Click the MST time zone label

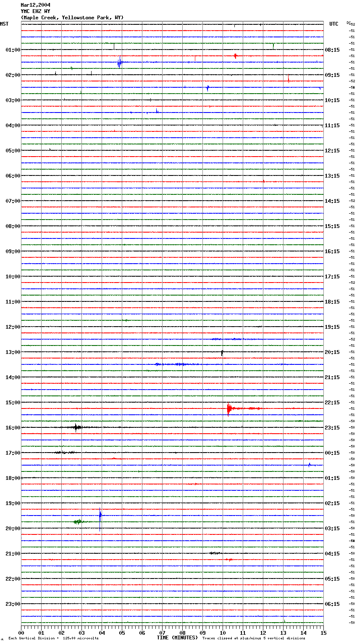pos(4,24)
